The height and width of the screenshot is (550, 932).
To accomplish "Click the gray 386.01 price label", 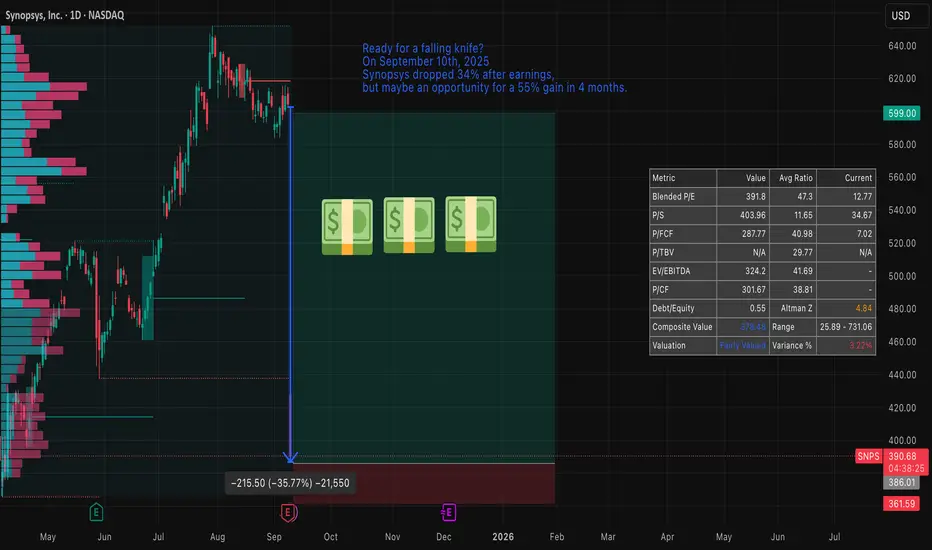I will 902,482.
